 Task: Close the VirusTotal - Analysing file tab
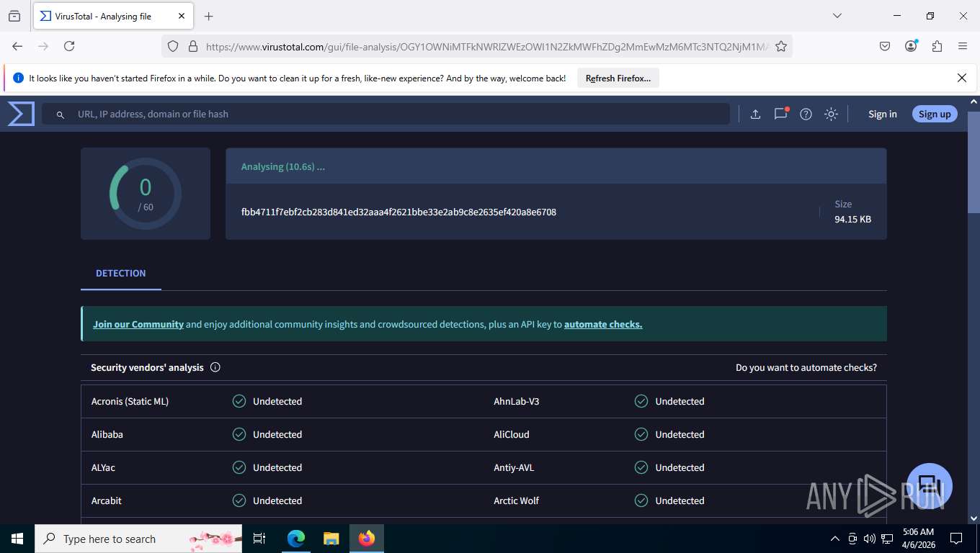click(x=182, y=16)
